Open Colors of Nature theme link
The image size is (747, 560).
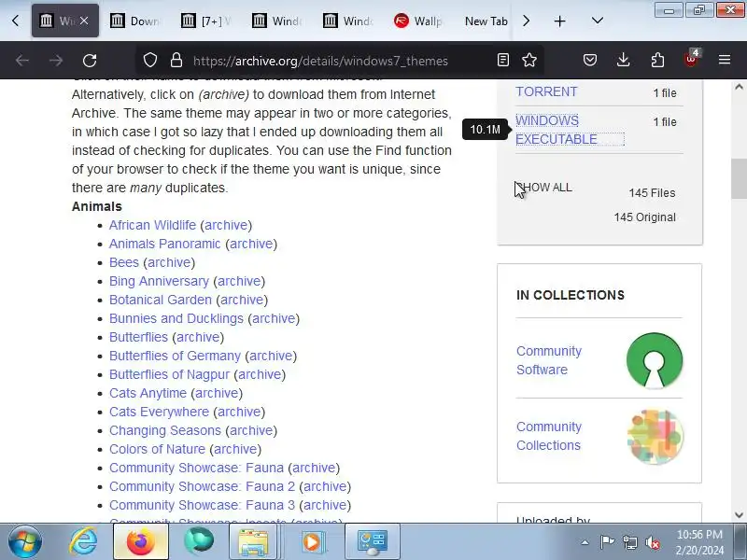pos(157,449)
